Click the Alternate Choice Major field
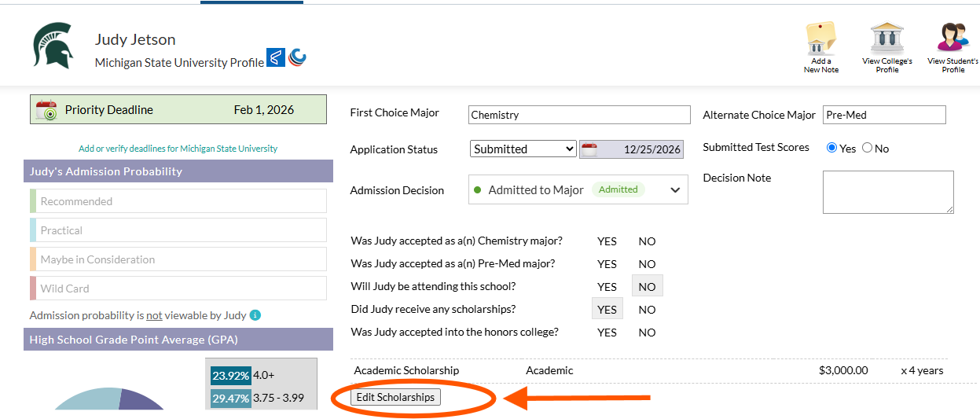 [x=884, y=115]
